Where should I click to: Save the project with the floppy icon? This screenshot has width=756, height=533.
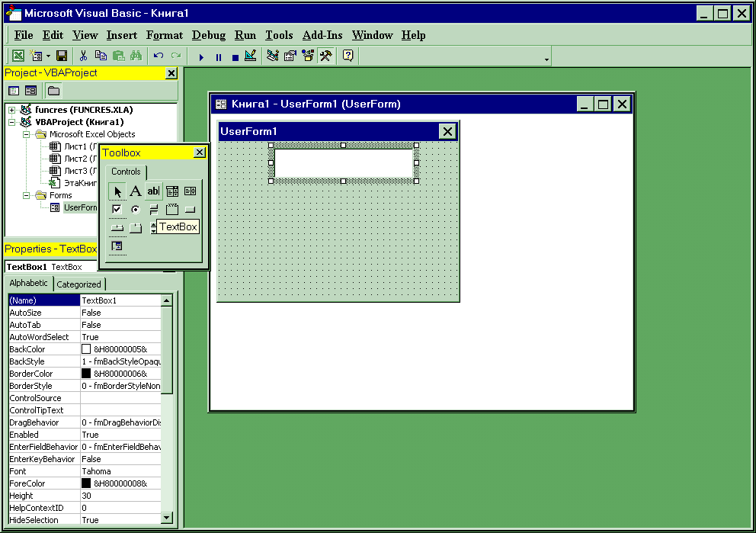pyautogui.click(x=62, y=56)
